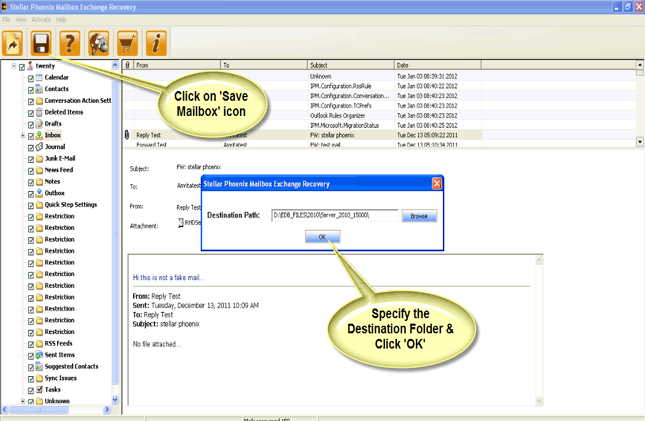The height and width of the screenshot is (421, 645).
Task: Click the Contacts folder icon
Action: pos(39,89)
